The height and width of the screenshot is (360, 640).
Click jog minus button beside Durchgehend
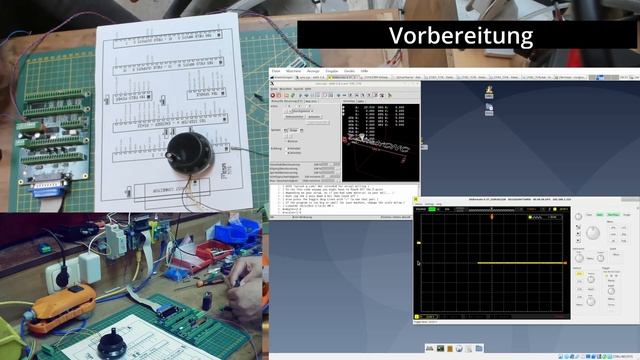click(x=286, y=111)
